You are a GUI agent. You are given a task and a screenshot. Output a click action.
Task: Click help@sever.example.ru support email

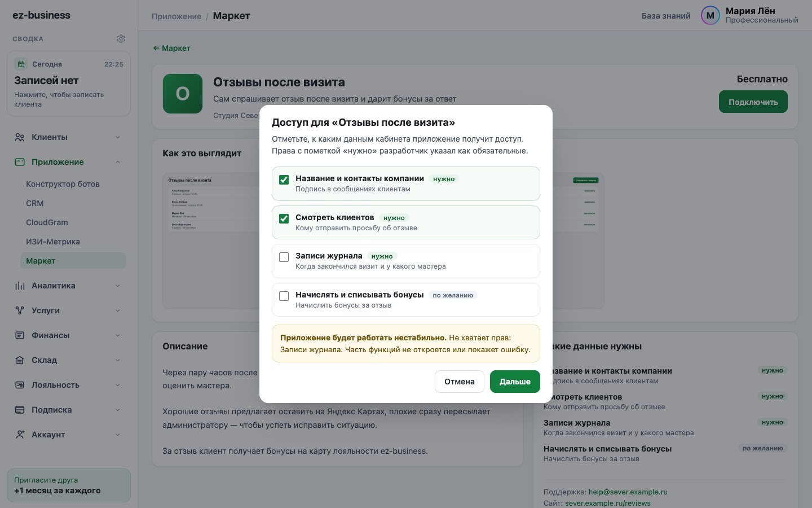coord(628,492)
